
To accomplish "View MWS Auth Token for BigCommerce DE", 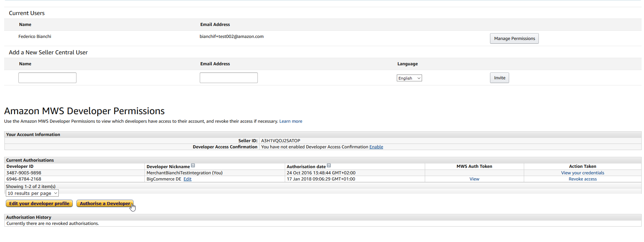I will (x=474, y=179).
